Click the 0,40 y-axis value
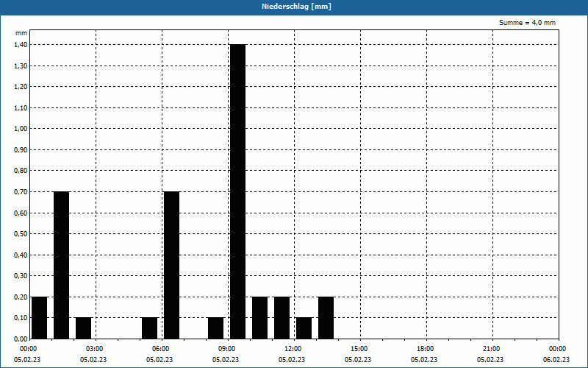588x368 pixels. point(21,255)
